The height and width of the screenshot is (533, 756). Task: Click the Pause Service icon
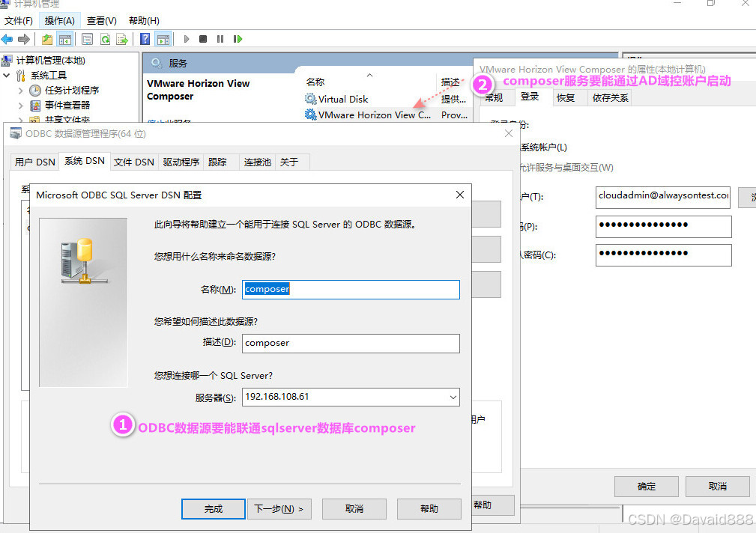220,39
